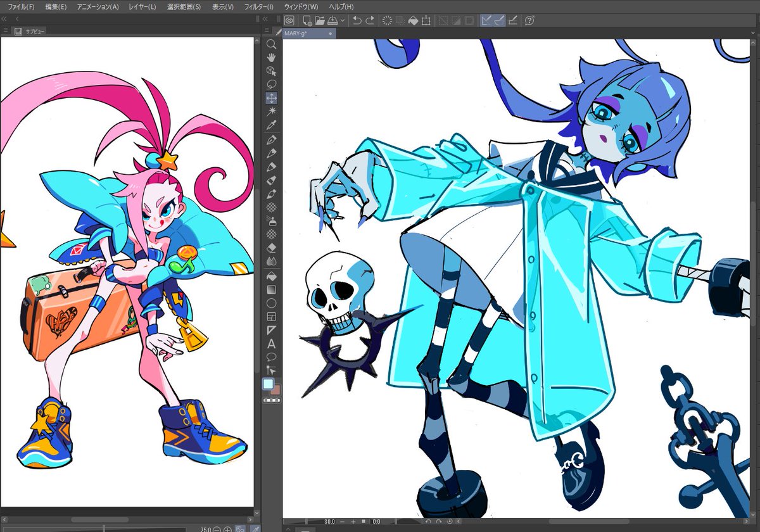Select the Pencil tool

point(271,153)
